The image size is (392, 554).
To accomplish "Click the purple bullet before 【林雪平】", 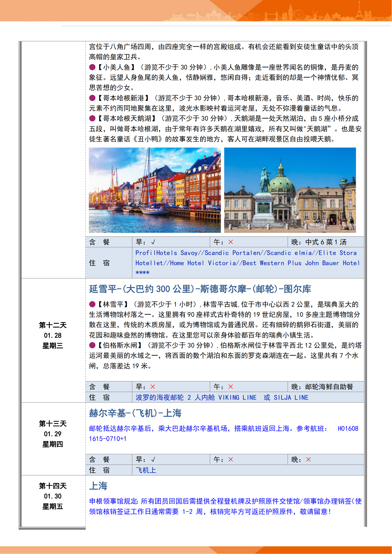I will click(x=92, y=304).
